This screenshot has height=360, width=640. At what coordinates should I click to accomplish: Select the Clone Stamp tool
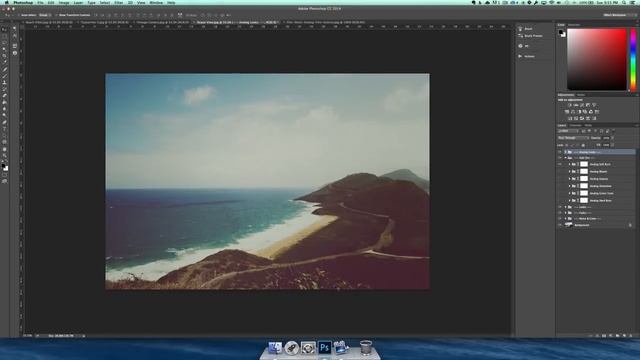pos(4,82)
